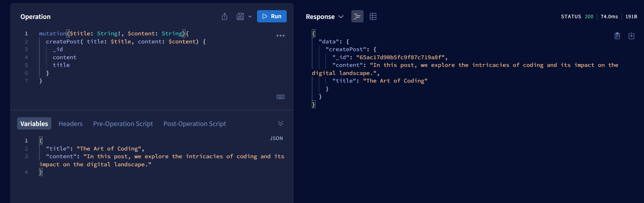The width and height of the screenshot is (644, 203).
Task: Open the three-dots operation options menu
Action: pyautogui.click(x=280, y=36)
